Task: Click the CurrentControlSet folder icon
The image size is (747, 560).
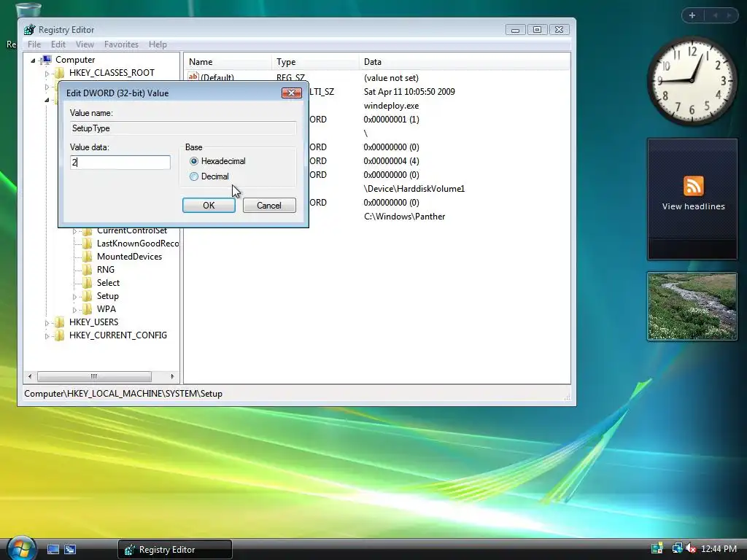Action: click(88, 231)
